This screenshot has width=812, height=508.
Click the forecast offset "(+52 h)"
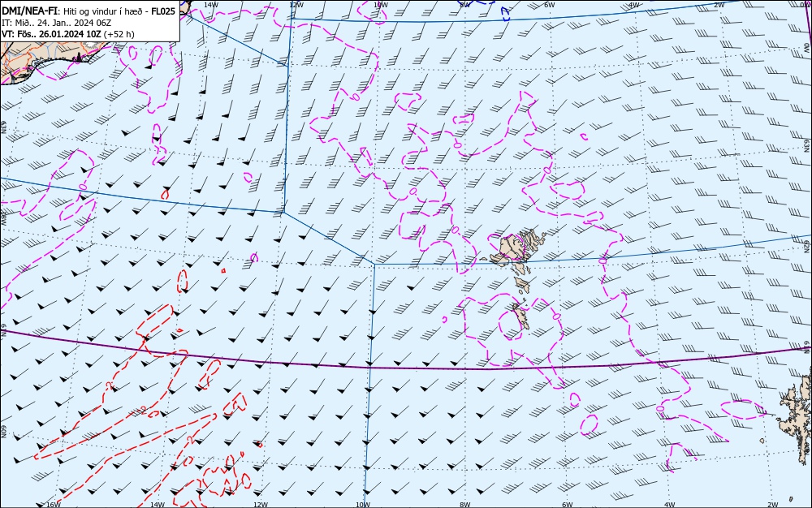tap(119, 34)
